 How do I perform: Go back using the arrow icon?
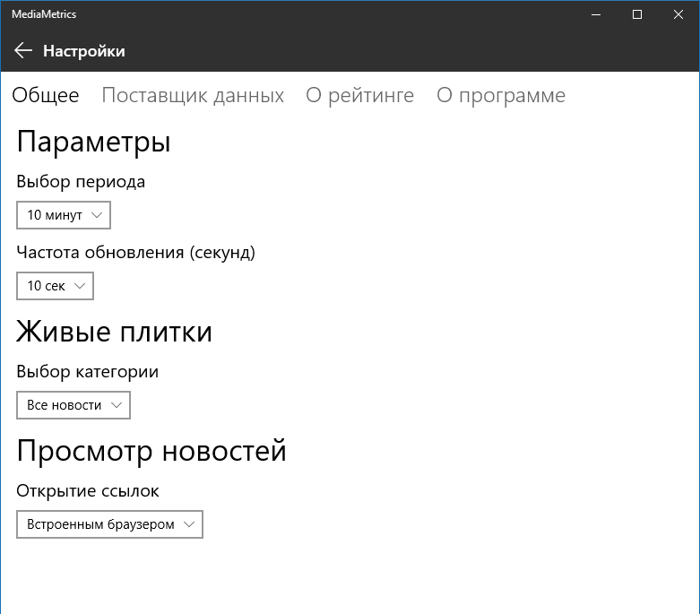click(x=23, y=51)
